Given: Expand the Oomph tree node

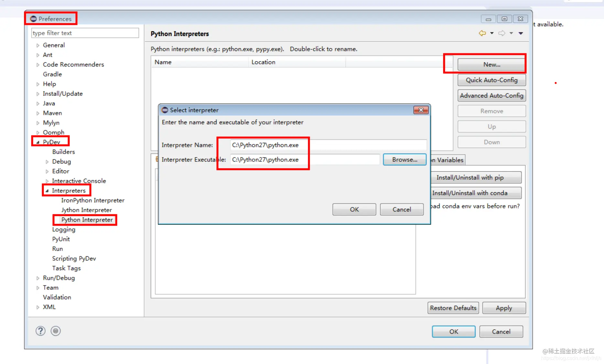Looking at the screenshot, I should click(38, 133).
